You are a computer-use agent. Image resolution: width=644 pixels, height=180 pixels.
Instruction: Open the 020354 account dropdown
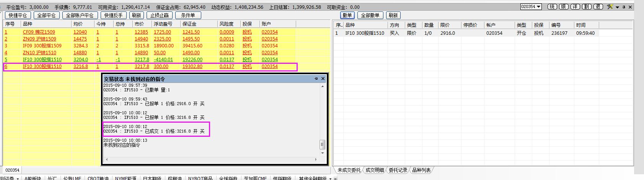pyautogui.click(x=531, y=7)
